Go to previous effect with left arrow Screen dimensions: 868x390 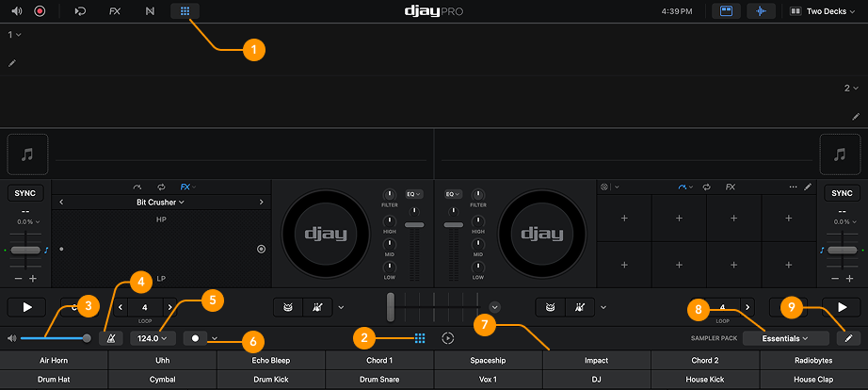click(x=61, y=203)
